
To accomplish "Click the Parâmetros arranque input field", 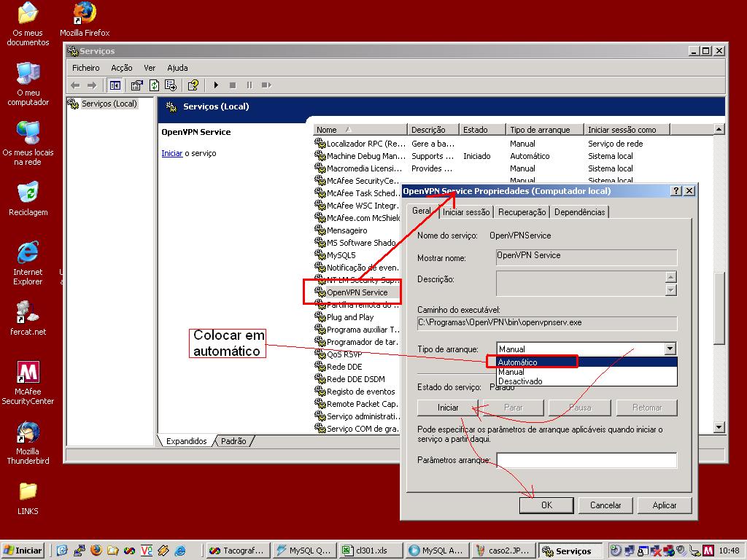I will (586, 460).
